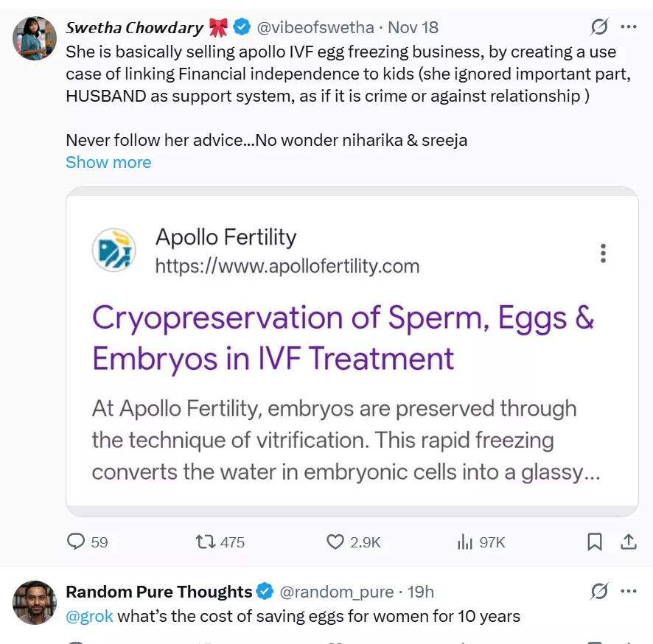The image size is (653, 644).
Task: Open three-dot menu in Apollo Fertility card
Action: point(603,253)
